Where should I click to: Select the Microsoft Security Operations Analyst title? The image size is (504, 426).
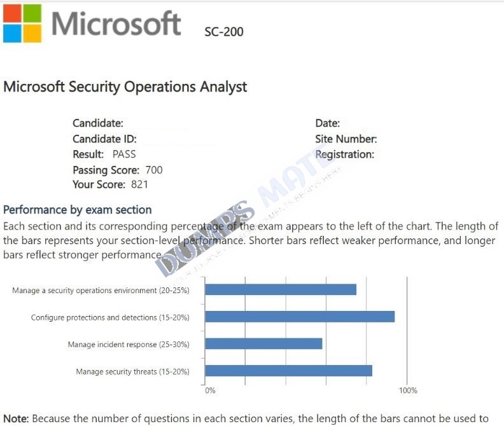click(125, 86)
